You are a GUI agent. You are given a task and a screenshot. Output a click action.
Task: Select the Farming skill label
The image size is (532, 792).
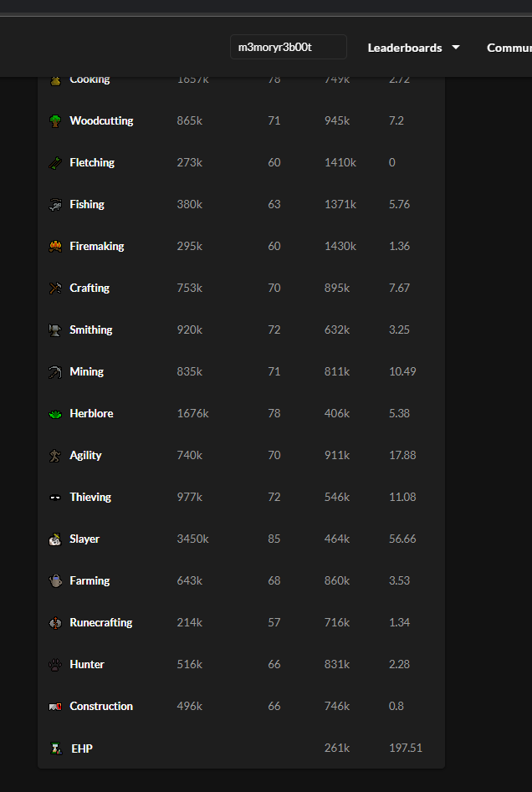[x=90, y=581]
